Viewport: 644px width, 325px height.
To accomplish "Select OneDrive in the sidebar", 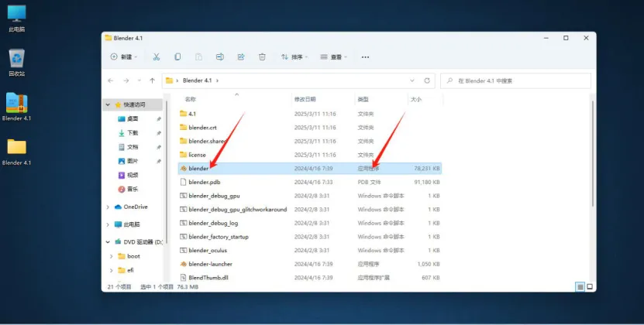I will coord(136,207).
